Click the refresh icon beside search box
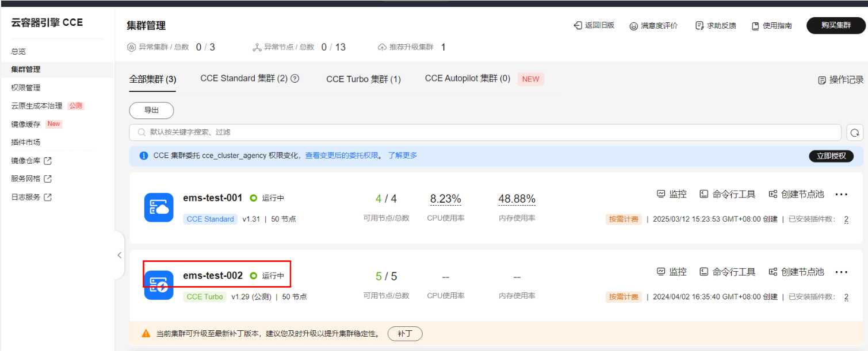This screenshot has height=351, width=868. click(855, 132)
